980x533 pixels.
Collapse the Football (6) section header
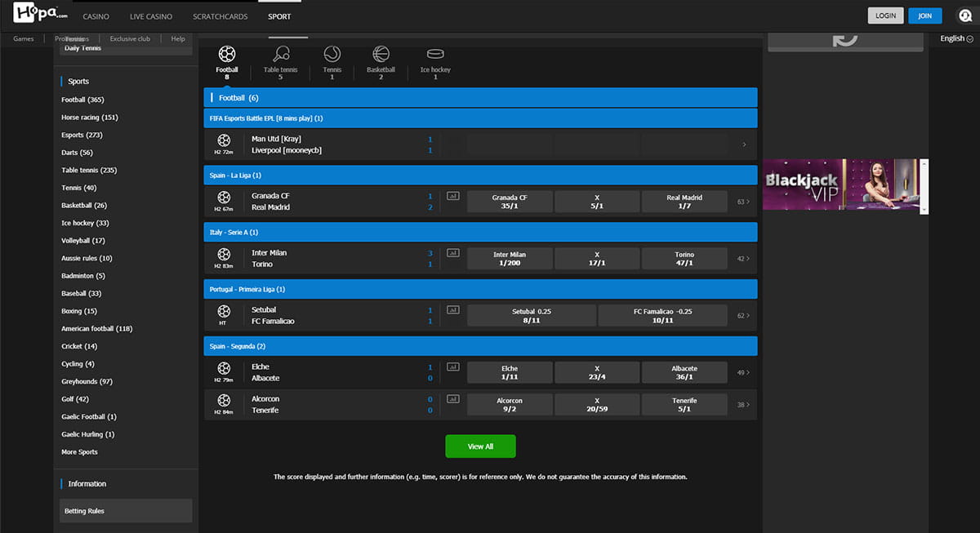(x=480, y=98)
